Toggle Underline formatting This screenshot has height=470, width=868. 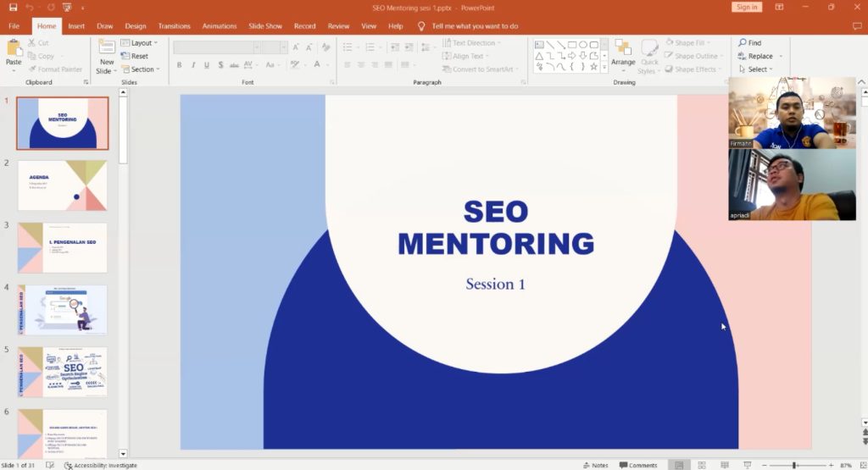tap(207, 64)
